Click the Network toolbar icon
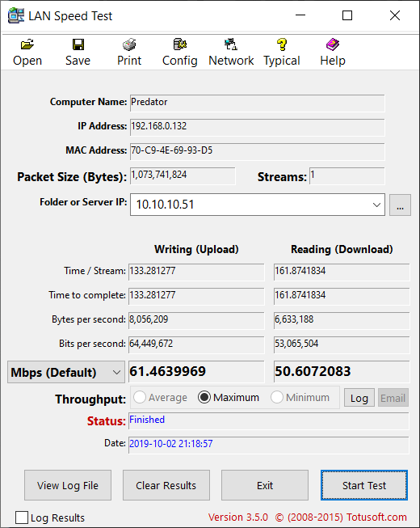Screen dimensions: 420x528 click(x=231, y=44)
